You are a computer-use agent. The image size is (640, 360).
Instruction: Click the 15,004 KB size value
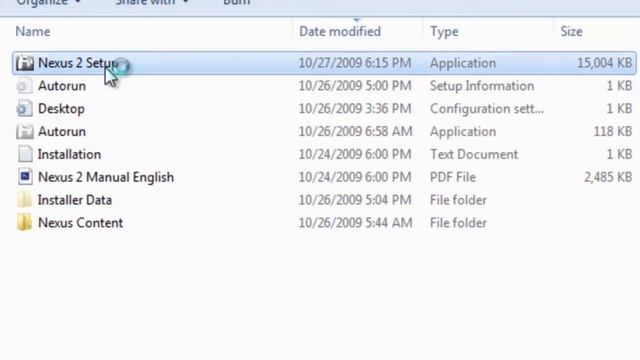[x=604, y=63]
